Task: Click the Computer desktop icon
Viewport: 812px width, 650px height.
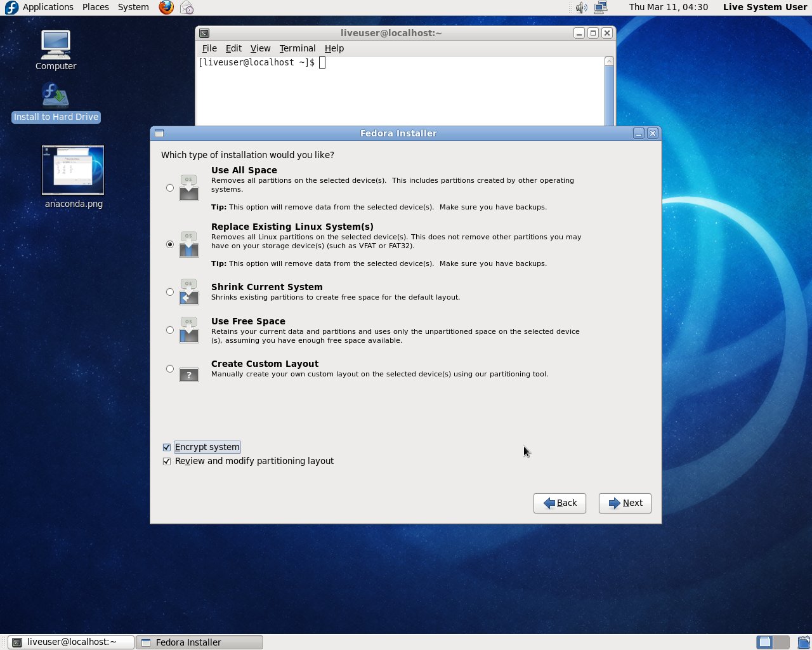Action: click(x=56, y=46)
